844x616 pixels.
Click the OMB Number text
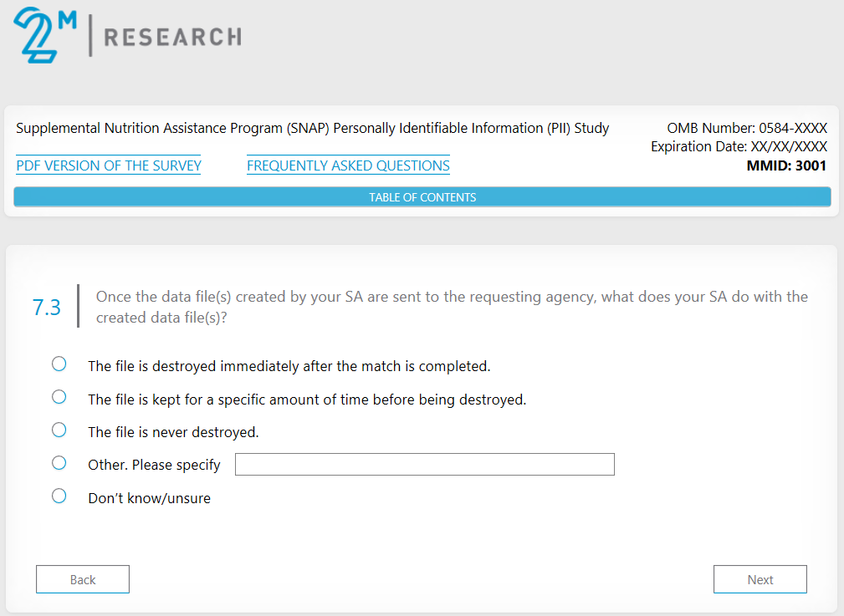click(x=746, y=129)
